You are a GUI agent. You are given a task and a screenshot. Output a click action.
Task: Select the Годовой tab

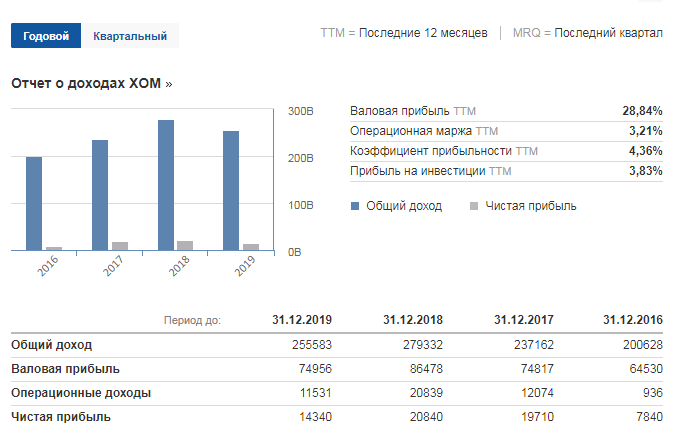pyautogui.click(x=46, y=36)
